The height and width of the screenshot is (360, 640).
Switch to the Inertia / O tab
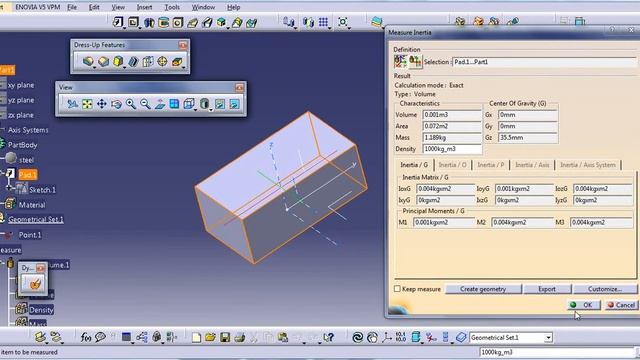(x=452, y=165)
